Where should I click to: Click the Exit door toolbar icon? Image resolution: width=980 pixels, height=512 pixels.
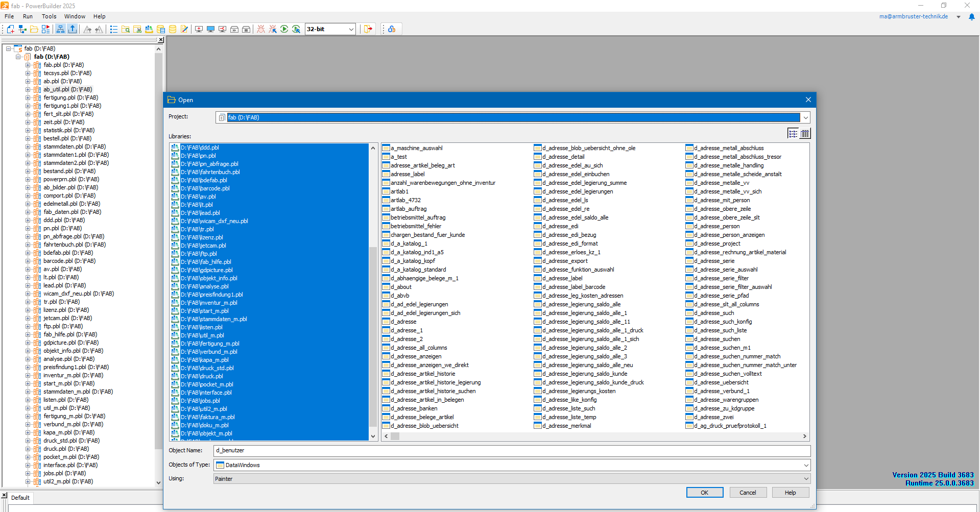point(368,29)
